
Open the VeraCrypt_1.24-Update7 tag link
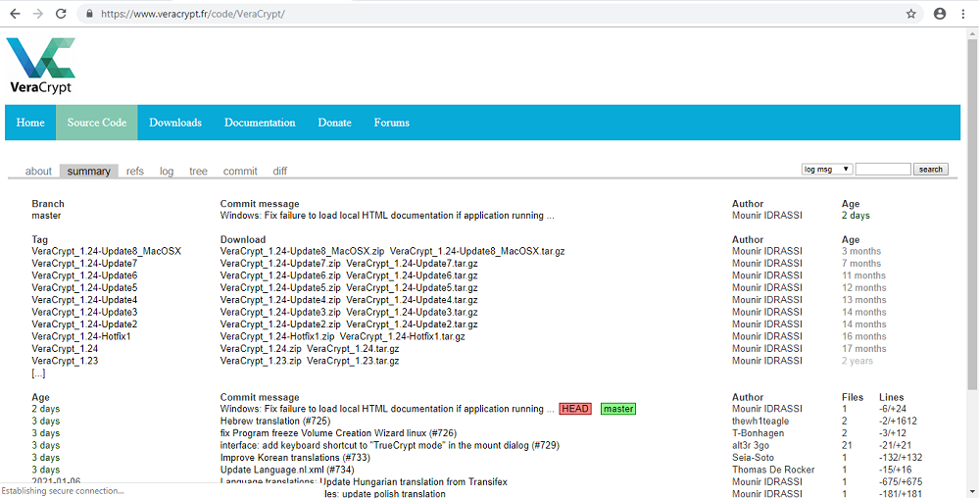point(84,264)
